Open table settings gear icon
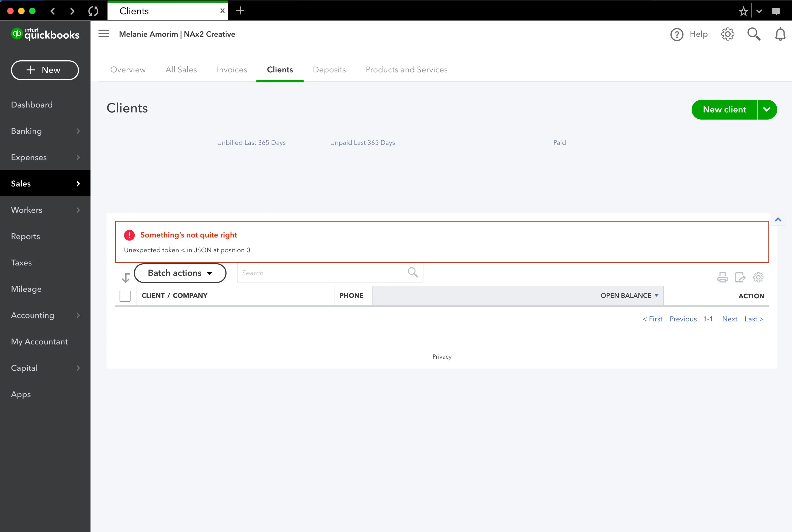 pos(758,277)
